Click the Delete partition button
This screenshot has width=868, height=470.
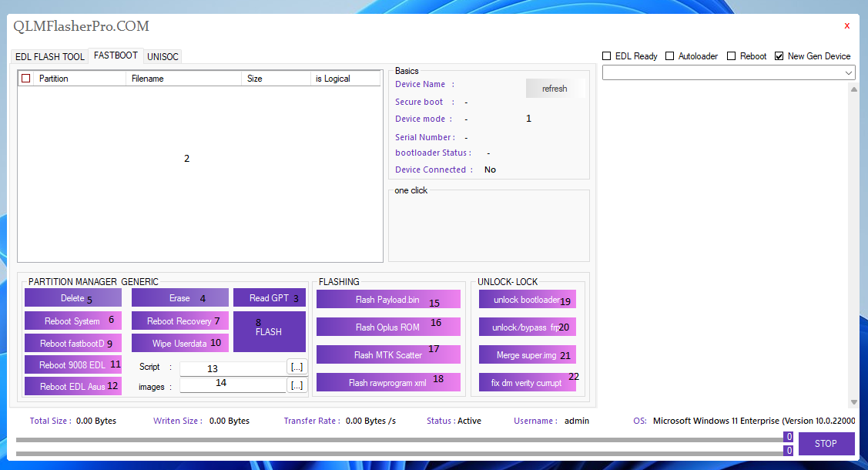pos(73,298)
